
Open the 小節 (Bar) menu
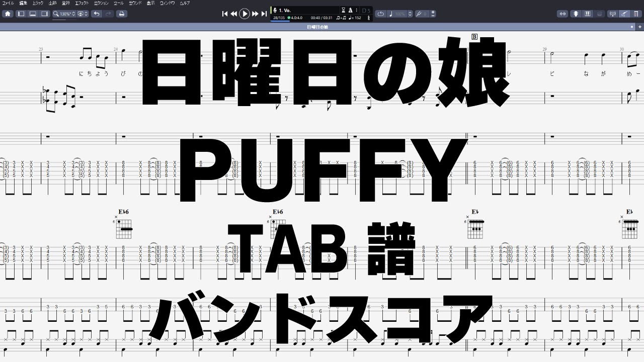coord(52,3)
